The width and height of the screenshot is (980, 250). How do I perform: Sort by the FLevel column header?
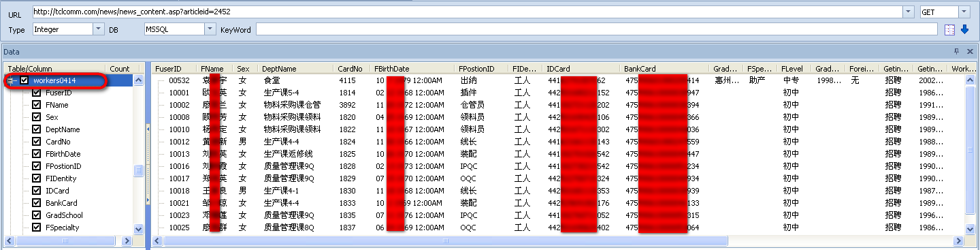coord(794,69)
